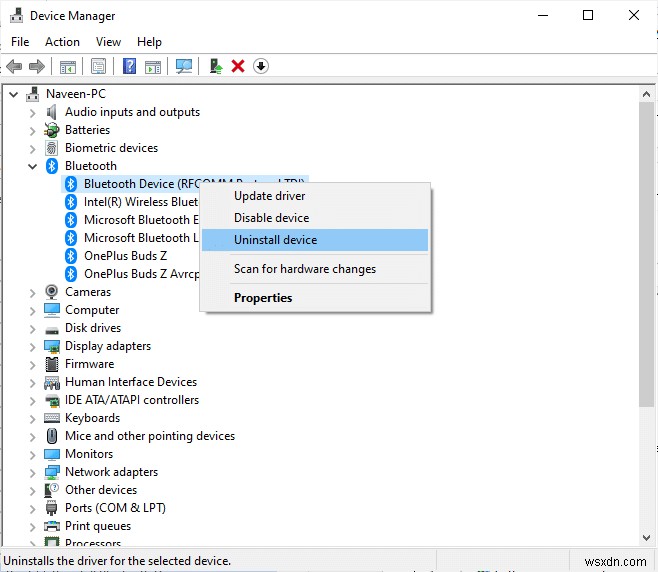The height and width of the screenshot is (572, 658).
Task: Click the Properties sheet toolbar icon
Action: pyautogui.click(x=99, y=66)
